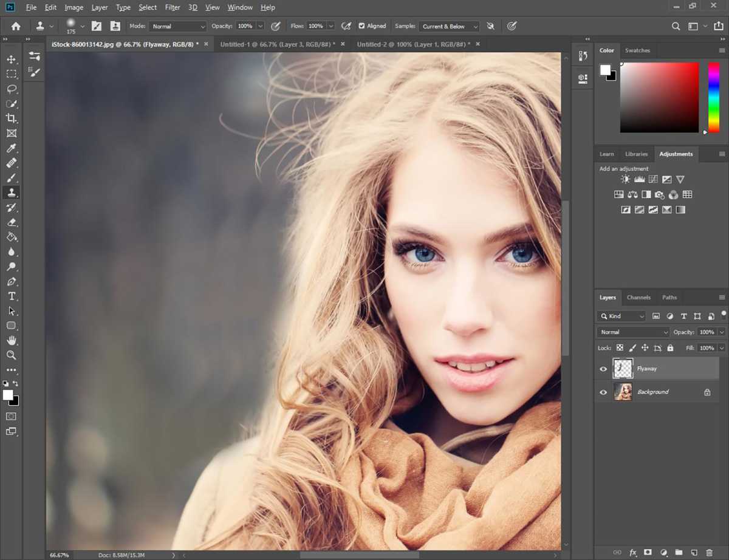Add a Hue/Saturation adjustment
This screenshot has width=729, height=560.
click(618, 194)
